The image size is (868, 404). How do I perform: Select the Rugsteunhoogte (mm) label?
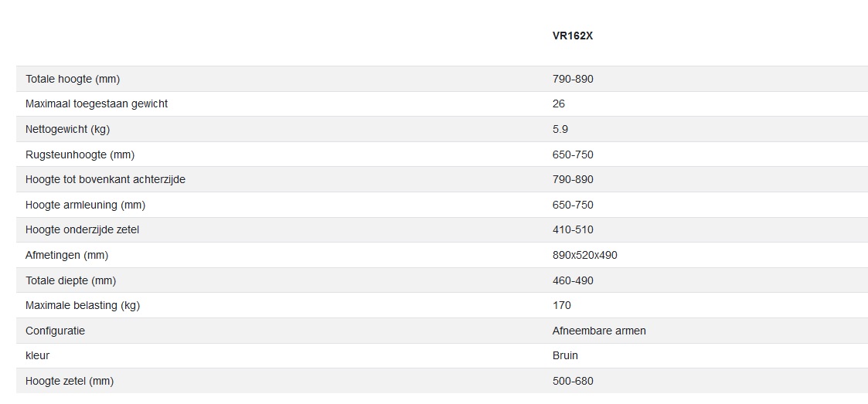tap(80, 154)
